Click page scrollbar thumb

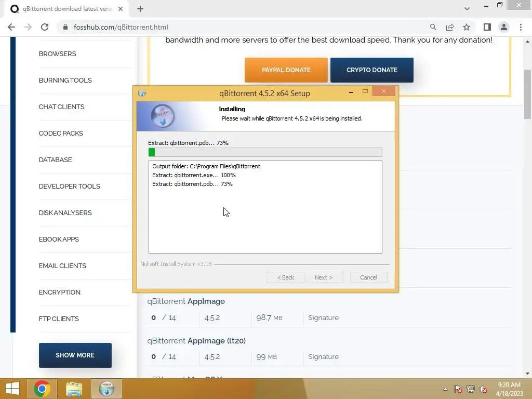tap(527, 95)
